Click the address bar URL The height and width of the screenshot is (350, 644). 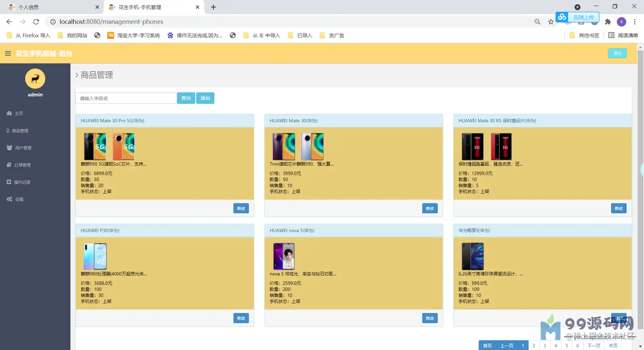(x=111, y=22)
